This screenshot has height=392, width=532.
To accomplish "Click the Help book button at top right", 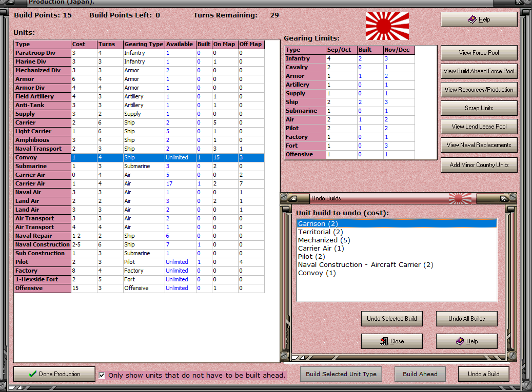I will coord(479,19).
